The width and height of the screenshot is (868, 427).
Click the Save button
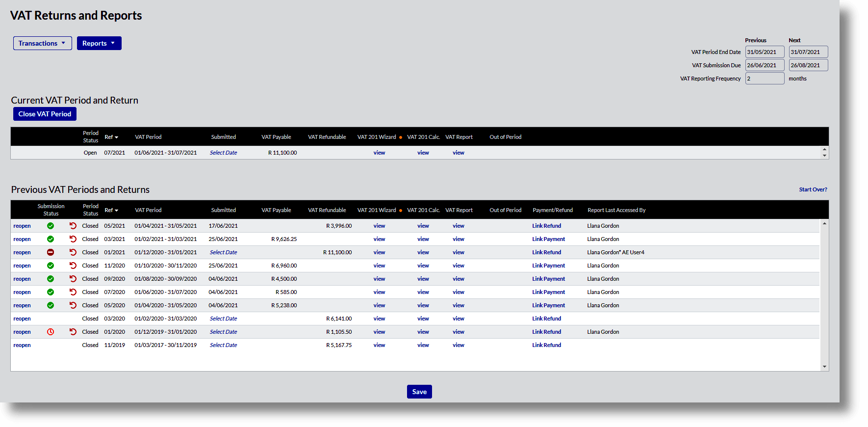point(419,392)
